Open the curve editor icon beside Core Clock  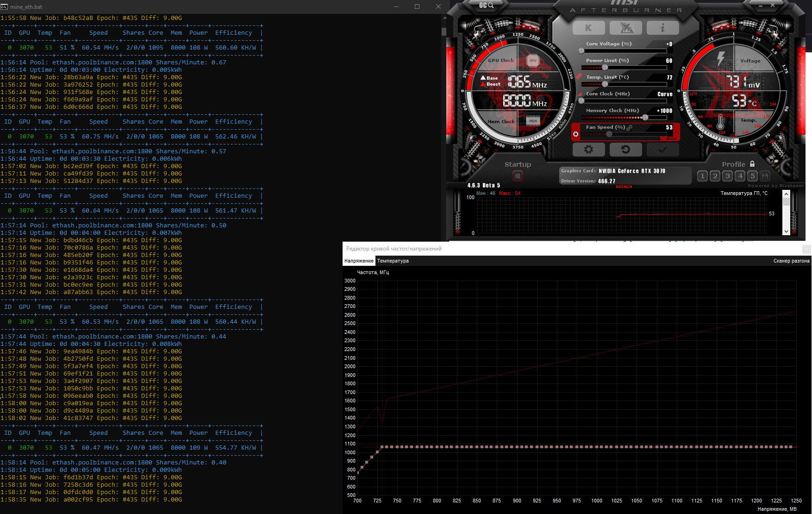point(580,94)
